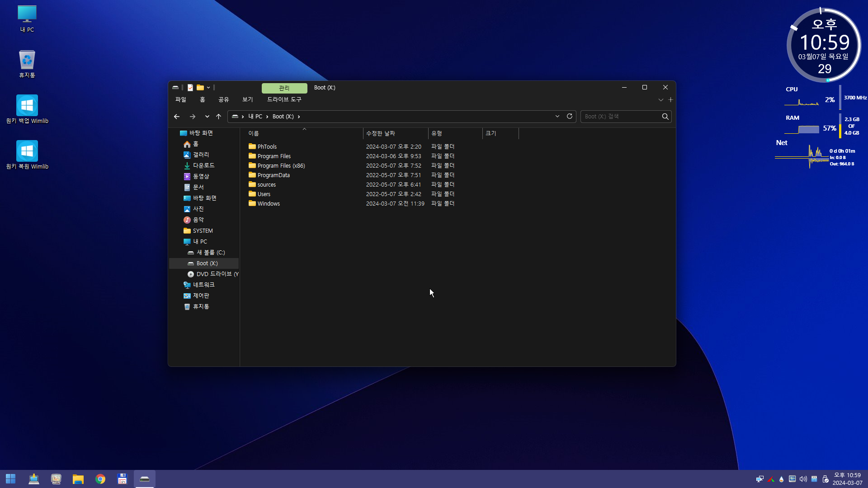
Task: Open the 드라이브 도구 ribbon tab
Action: click(284, 99)
